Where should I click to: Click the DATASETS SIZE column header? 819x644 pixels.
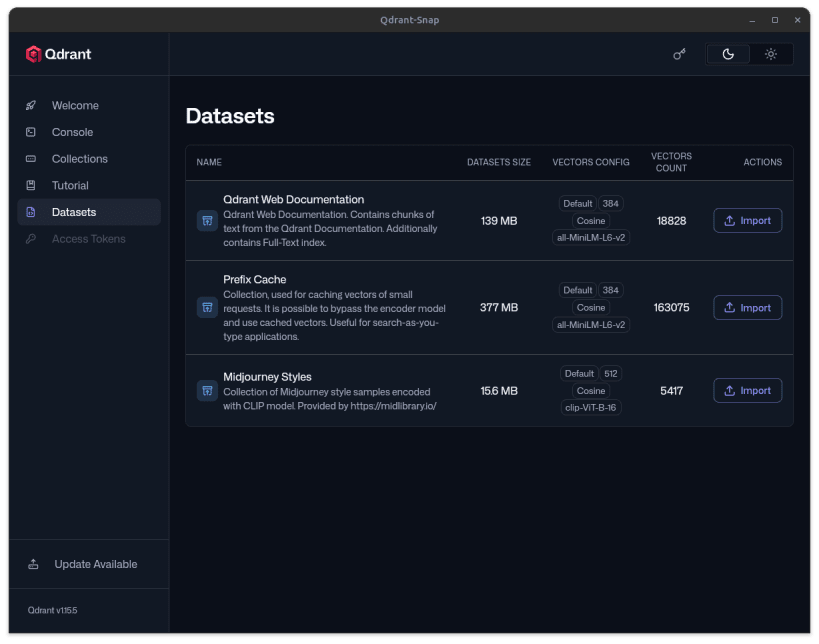(499, 162)
